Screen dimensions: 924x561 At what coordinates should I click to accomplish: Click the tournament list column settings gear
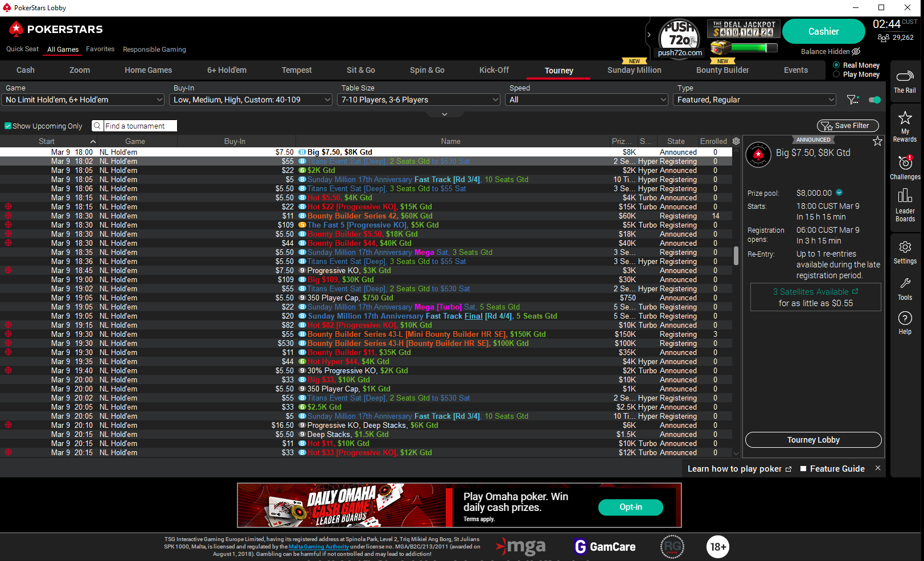(736, 141)
